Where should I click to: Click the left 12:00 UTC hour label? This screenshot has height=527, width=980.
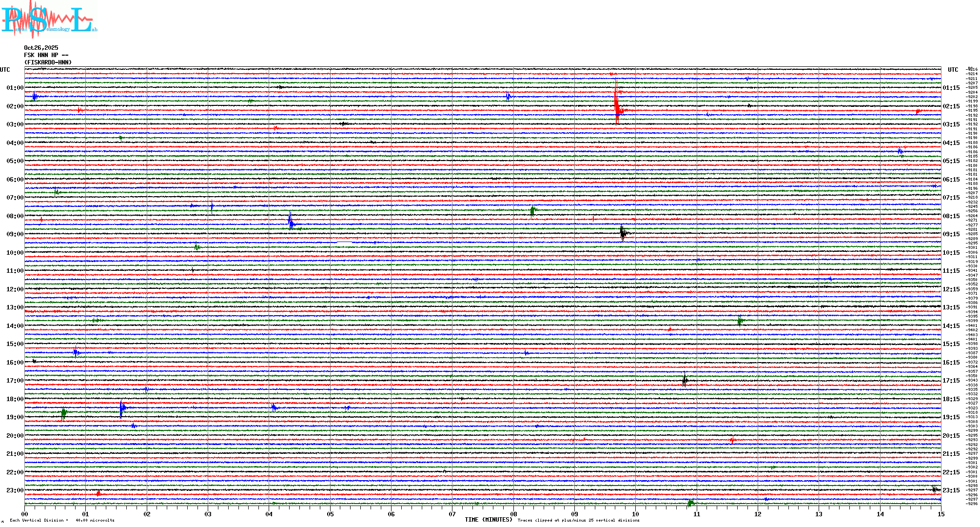pos(15,289)
